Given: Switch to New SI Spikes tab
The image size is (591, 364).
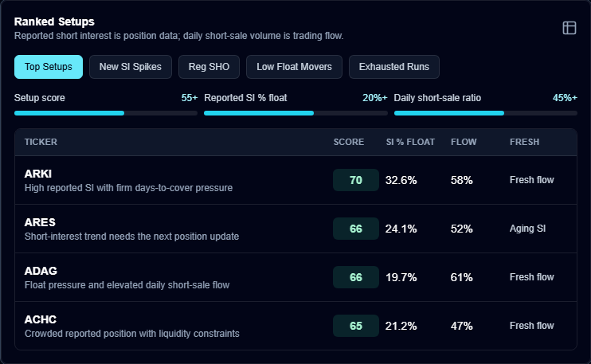Looking at the screenshot, I should [131, 67].
